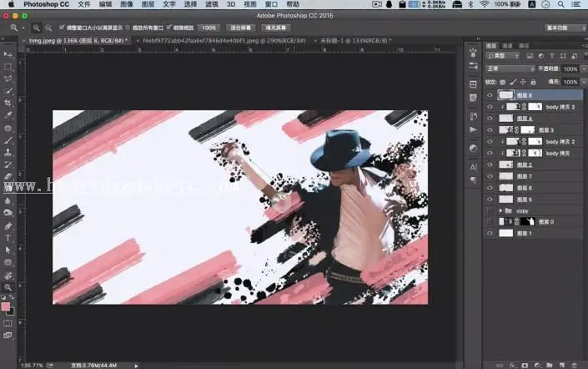Delete layer trash icon
The image size is (588, 369).
[574, 365]
